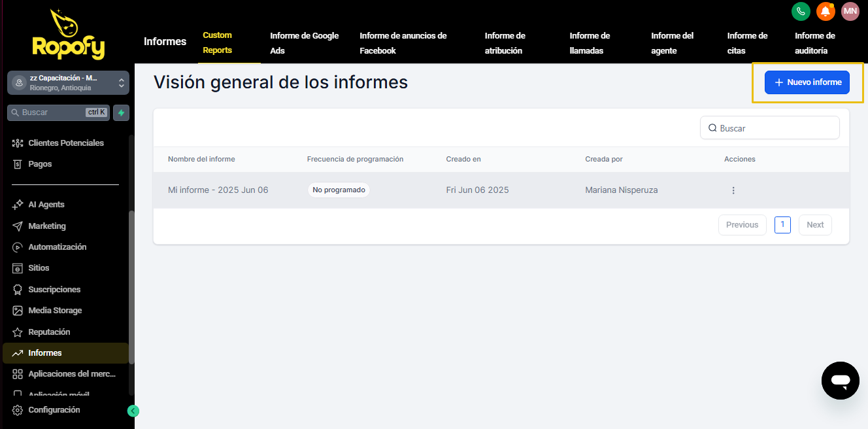Click the Suscripciones badge icon
The width and height of the screenshot is (868, 429).
point(18,289)
